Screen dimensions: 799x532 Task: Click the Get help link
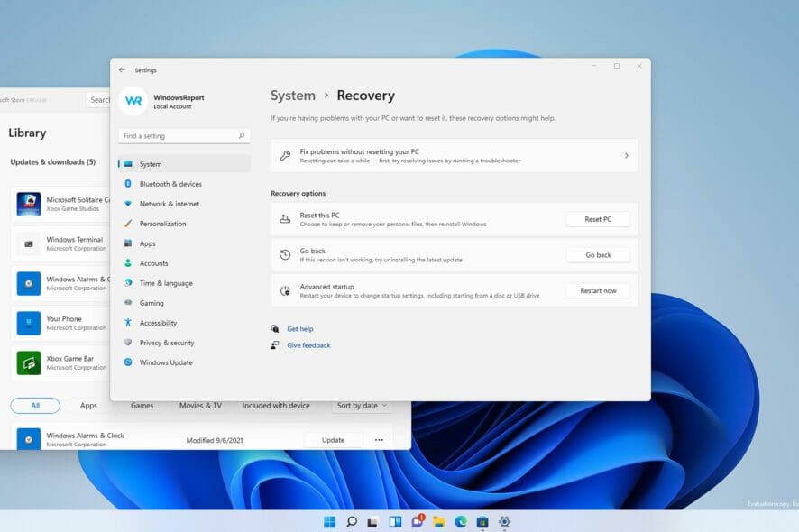tap(299, 329)
